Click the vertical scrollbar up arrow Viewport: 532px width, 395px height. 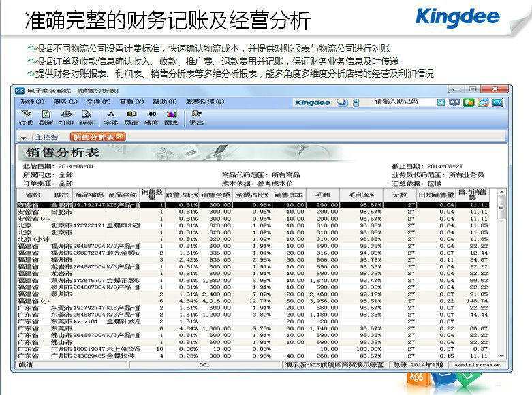click(501, 193)
